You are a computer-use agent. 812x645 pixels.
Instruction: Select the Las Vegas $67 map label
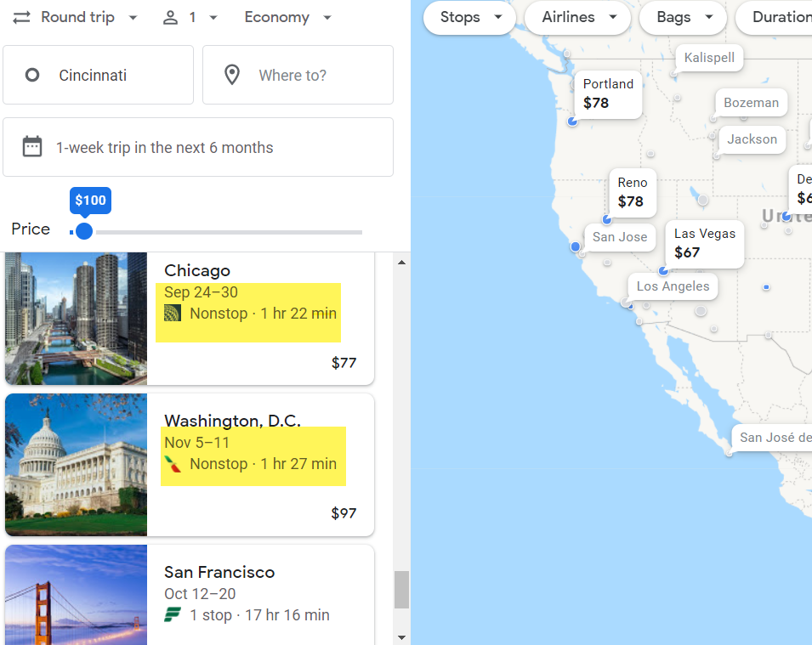pyautogui.click(x=704, y=244)
